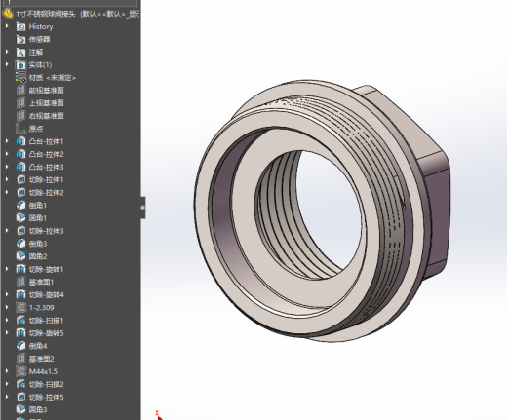Expand the 切除-旋转5 feature
This screenshot has height=420, width=507.
(7, 332)
